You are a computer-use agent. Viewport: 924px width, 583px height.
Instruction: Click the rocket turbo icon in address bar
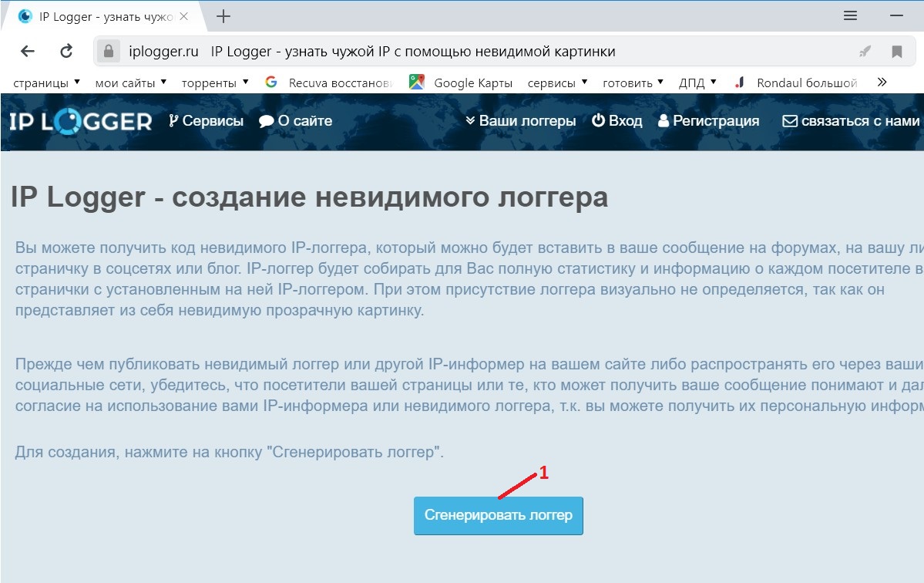tap(865, 52)
